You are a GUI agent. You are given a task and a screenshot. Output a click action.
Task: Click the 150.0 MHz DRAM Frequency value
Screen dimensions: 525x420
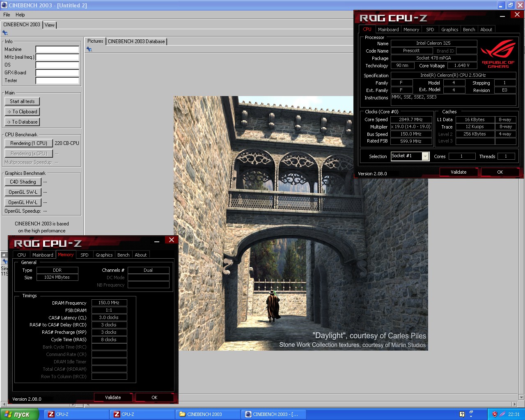(109, 303)
